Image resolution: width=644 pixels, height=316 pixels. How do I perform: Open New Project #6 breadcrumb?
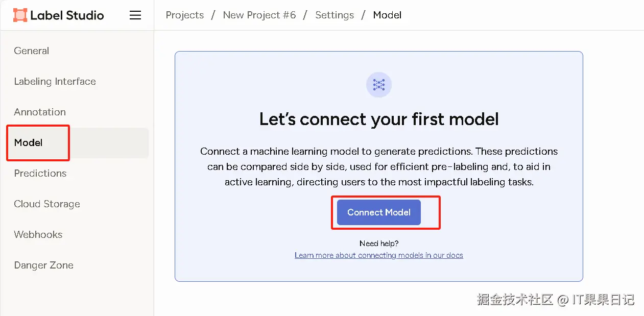tap(259, 15)
